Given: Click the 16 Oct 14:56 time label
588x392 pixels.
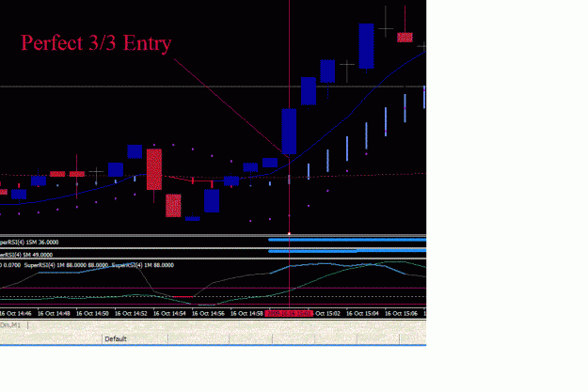Looking at the screenshot, I should 208,313.
